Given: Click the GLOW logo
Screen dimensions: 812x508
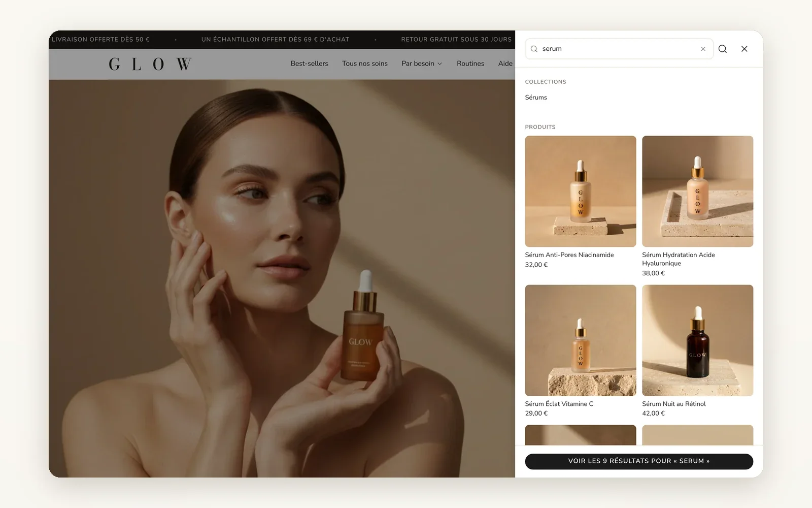Looking at the screenshot, I should 150,64.
